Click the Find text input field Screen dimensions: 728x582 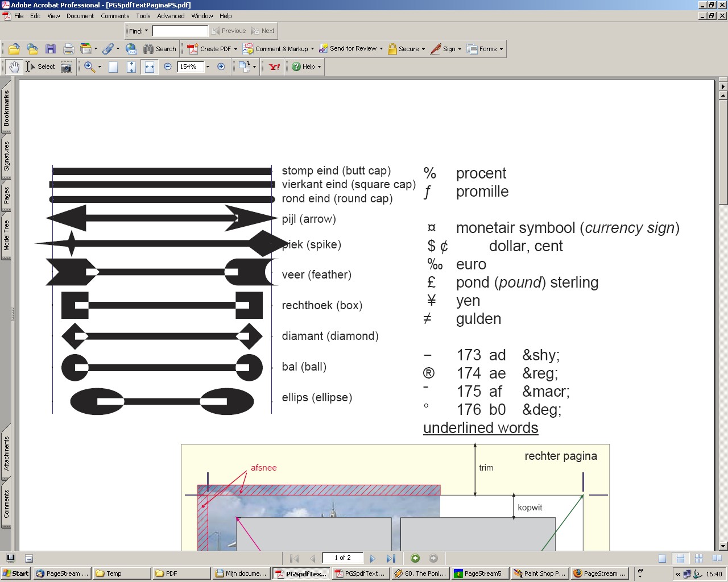tap(180, 31)
